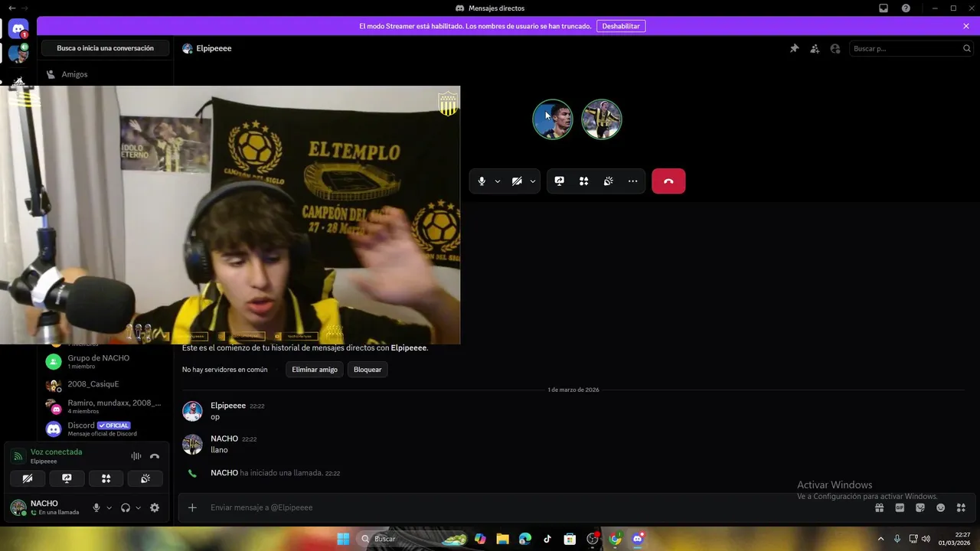
Task: Expand output device options in user panel
Action: [x=138, y=507]
